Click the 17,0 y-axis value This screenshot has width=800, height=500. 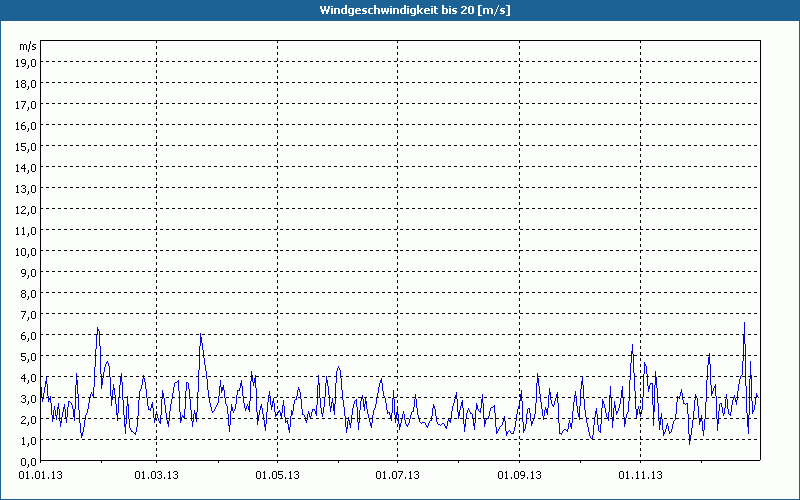(26, 105)
